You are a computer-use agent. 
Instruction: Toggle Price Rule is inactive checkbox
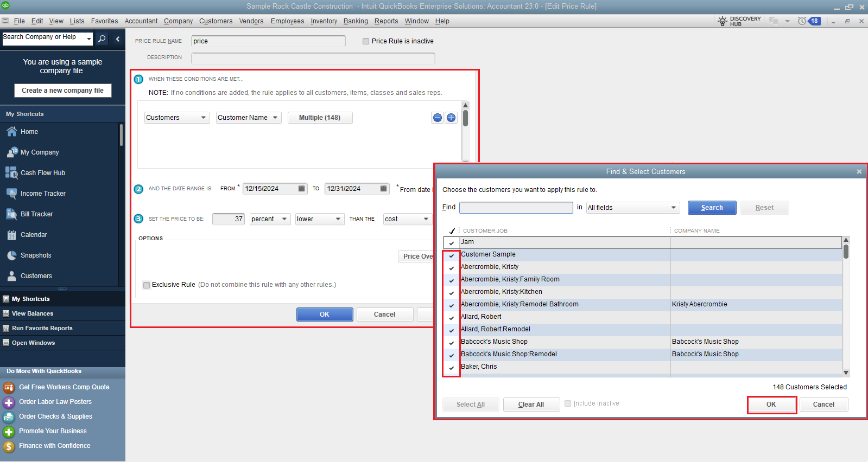click(x=366, y=41)
